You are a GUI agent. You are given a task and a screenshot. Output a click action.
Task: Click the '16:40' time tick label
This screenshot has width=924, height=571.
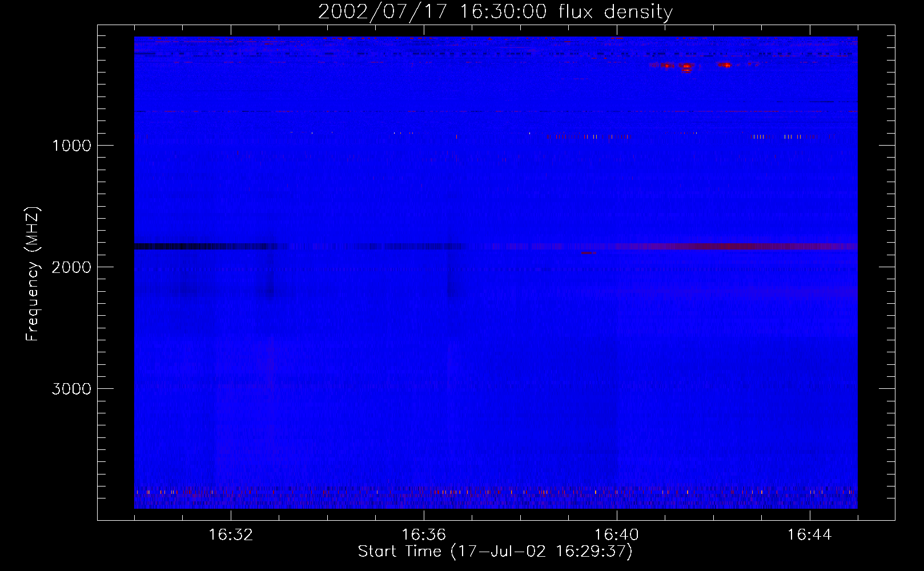(616, 535)
